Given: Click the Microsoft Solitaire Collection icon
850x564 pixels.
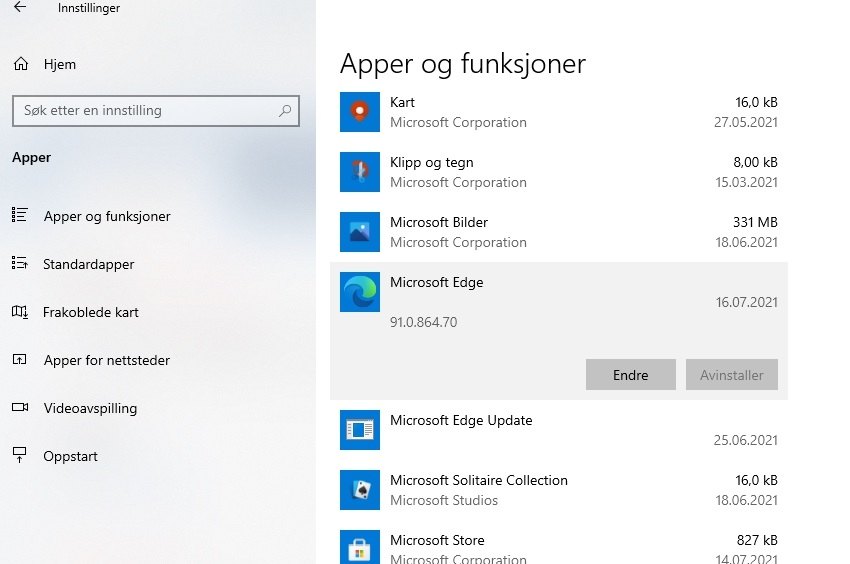Looking at the screenshot, I should pos(359,490).
